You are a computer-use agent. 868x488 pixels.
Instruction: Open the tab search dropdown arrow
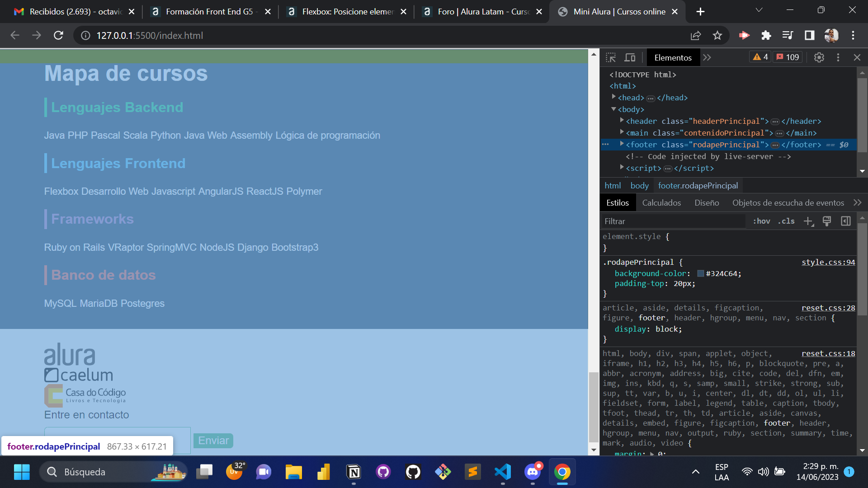759,10
